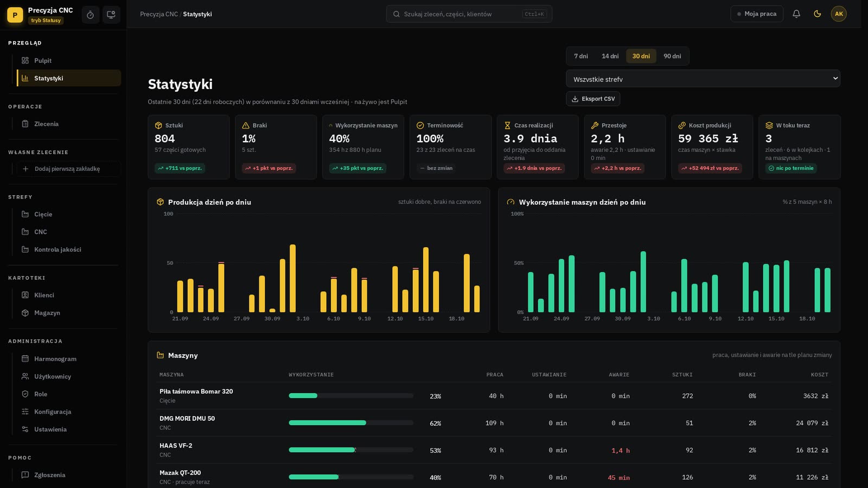The width and height of the screenshot is (868, 488).
Task: Toggle dark mode with the moon icon
Action: click(818, 14)
